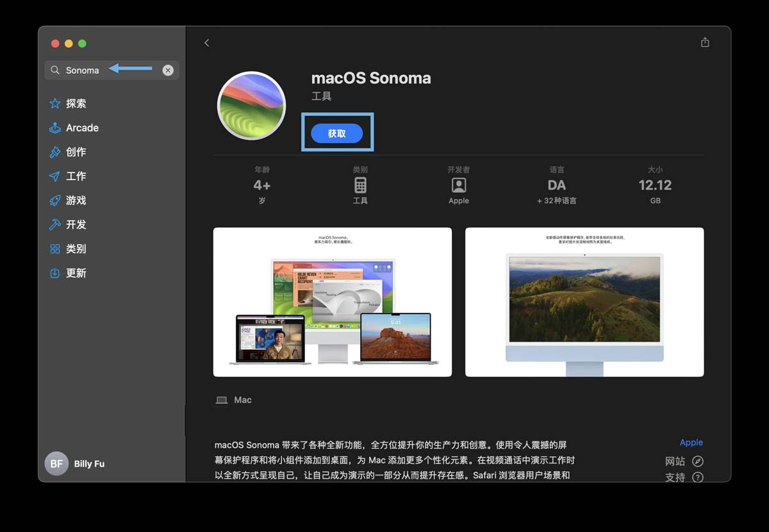
Task: Open the first macOS Sonoma screenshot
Action: [332, 302]
